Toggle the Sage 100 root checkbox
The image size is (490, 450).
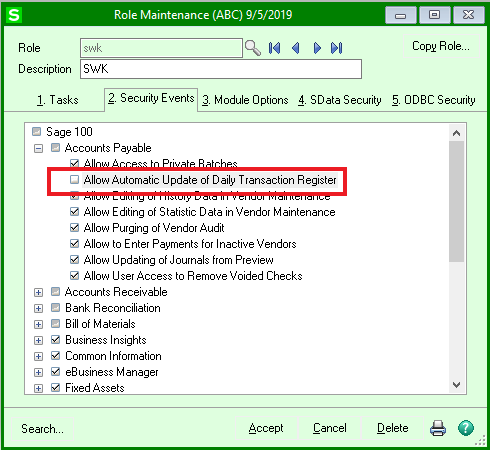[37, 131]
